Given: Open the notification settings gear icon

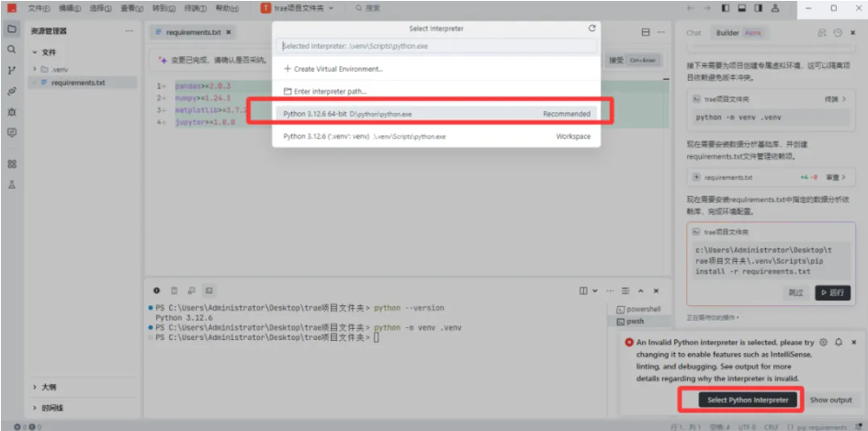Looking at the screenshot, I should [823, 343].
